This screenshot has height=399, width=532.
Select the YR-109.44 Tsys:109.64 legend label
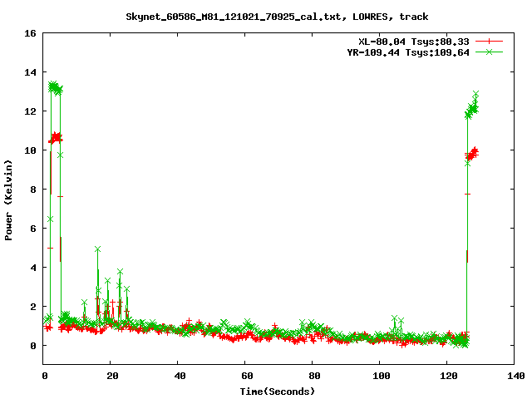pos(408,52)
